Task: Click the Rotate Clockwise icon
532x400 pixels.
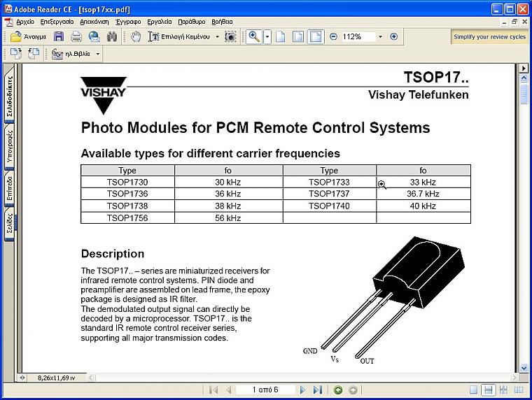Action: point(16,54)
